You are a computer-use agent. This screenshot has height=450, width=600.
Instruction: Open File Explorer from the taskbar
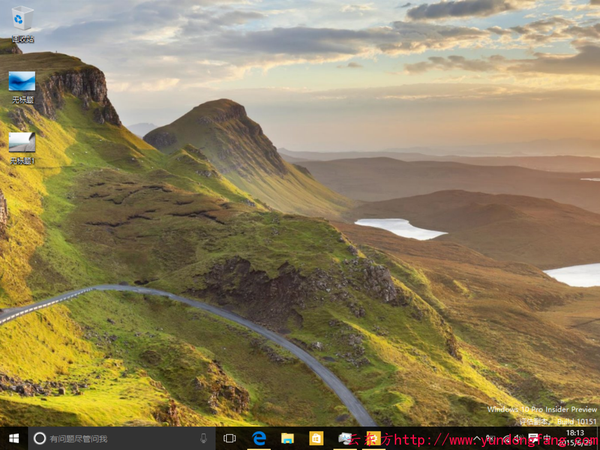click(x=287, y=439)
